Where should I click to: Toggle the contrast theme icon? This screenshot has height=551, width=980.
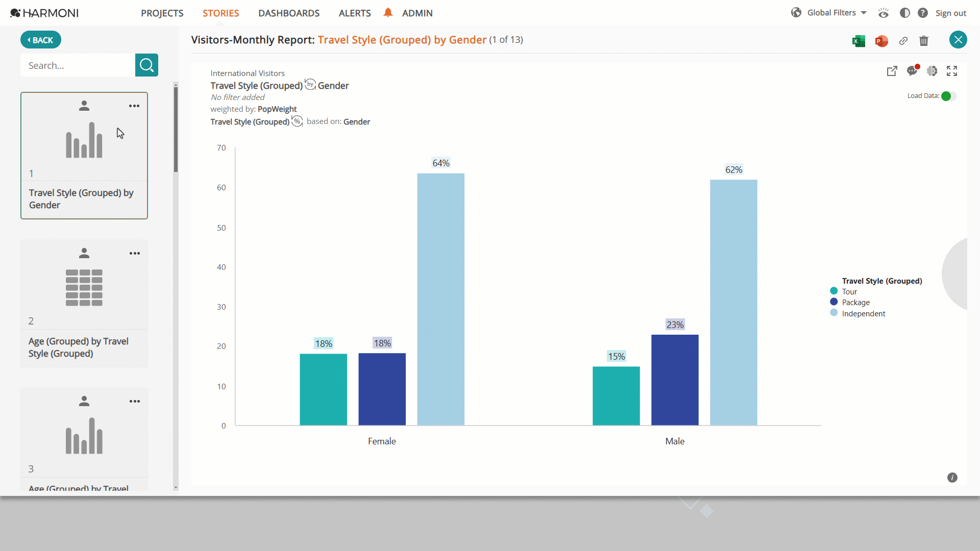click(905, 13)
